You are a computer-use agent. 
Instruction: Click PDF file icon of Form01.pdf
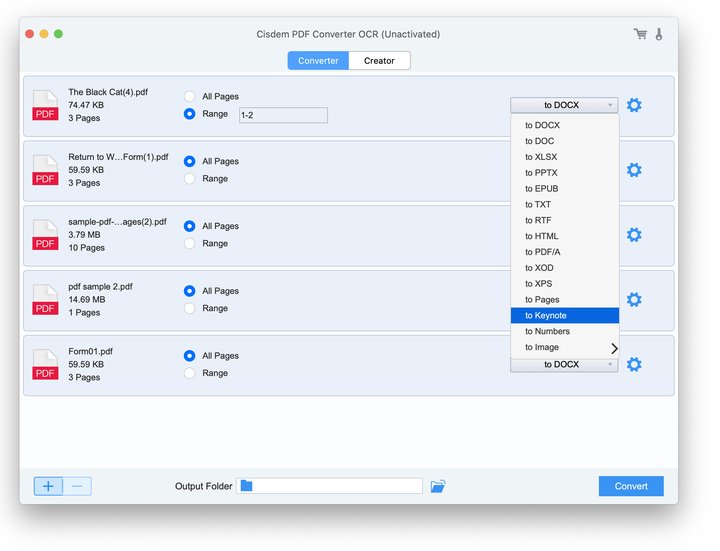[45, 365]
